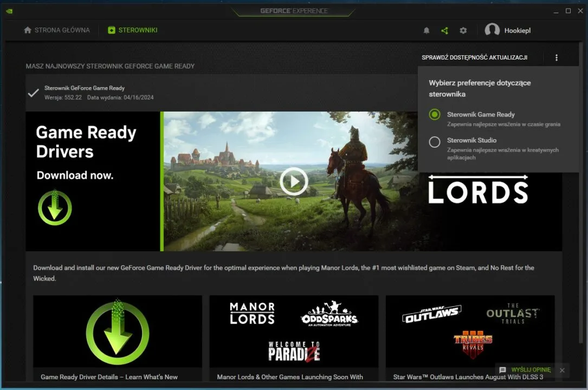Toggle the three-dot driver preferences menu

coord(556,58)
